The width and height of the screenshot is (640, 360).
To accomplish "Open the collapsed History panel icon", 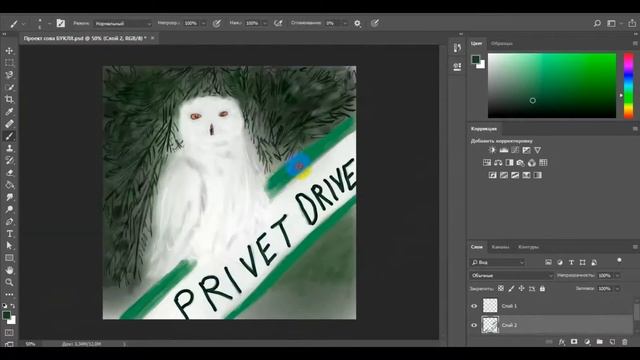I will tap(457, 48).
